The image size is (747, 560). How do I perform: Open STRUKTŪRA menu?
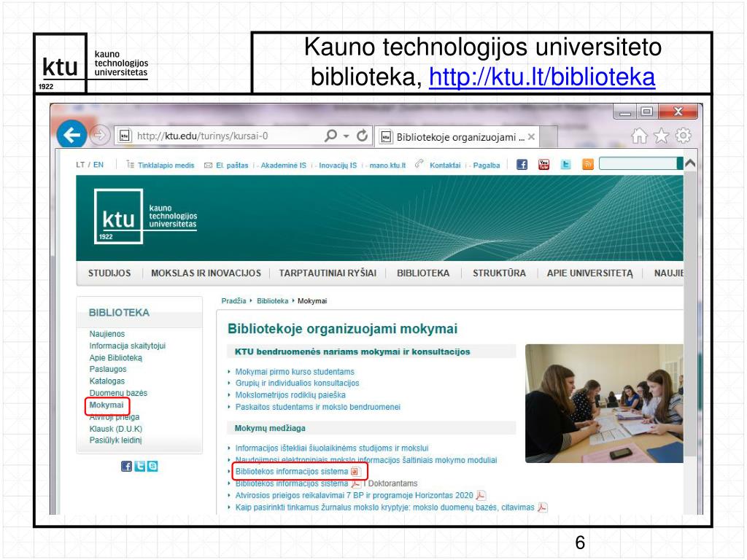(x=499, y=273)
